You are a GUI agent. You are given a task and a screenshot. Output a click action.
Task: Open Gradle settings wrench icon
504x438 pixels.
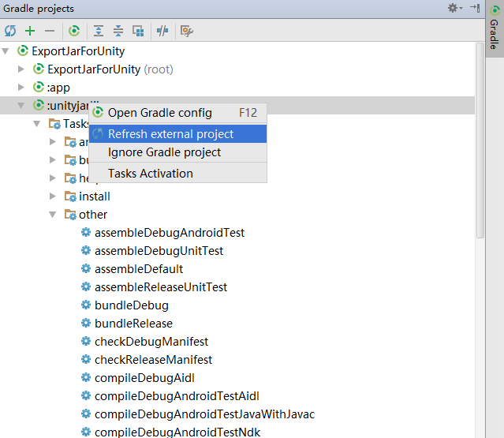[x=187, y=31]
